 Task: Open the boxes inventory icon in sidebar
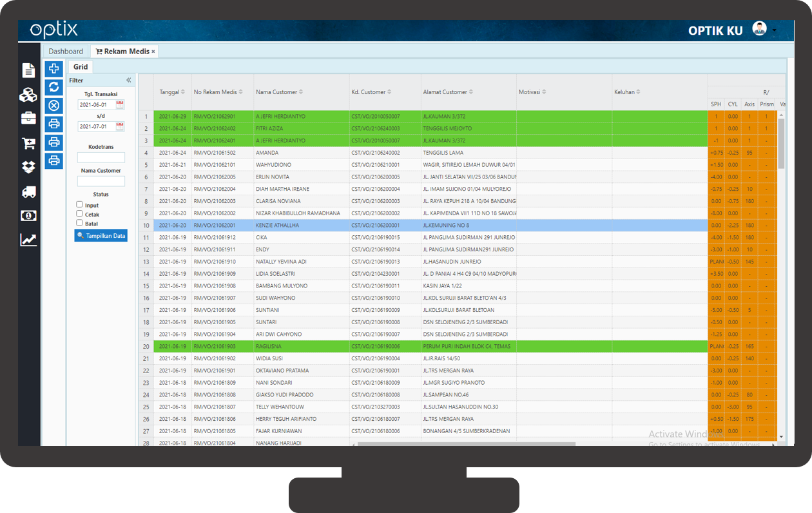coord(28,95)
